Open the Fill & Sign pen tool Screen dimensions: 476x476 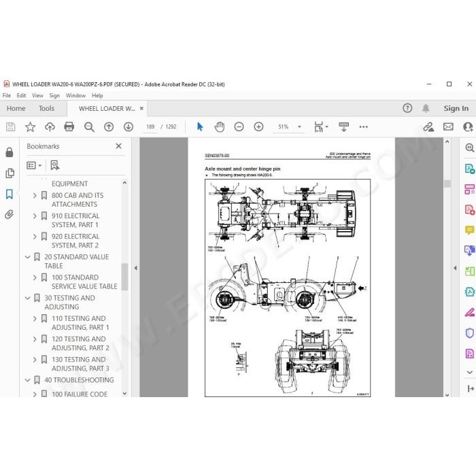tap(469, 313)
